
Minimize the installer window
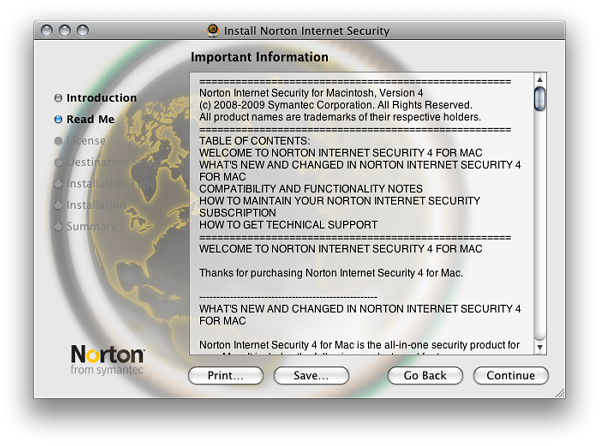pyautogui.click(x=65, y=31)
